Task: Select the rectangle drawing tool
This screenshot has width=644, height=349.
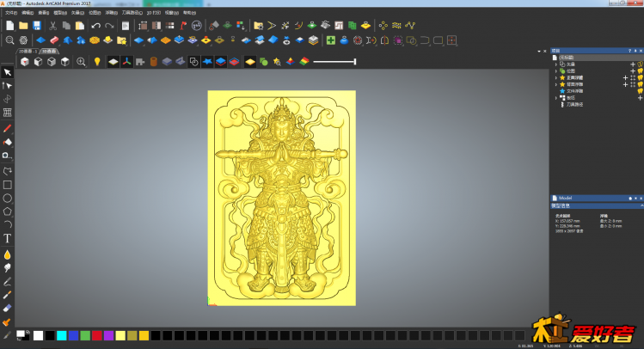Action: (x=8, y=185)
